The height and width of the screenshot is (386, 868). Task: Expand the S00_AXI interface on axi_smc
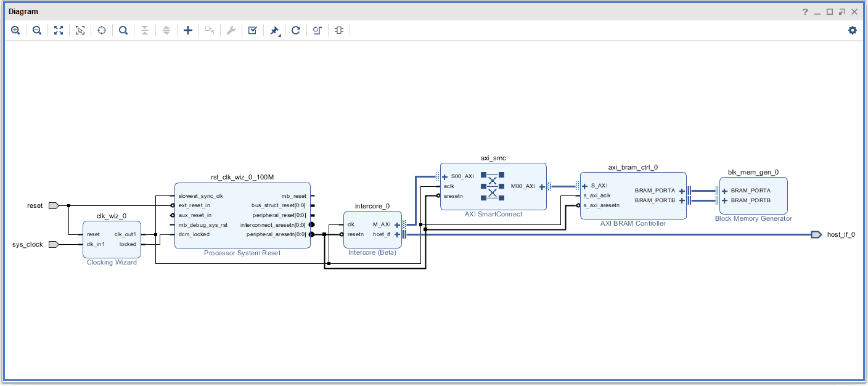[x=445, y=176]
